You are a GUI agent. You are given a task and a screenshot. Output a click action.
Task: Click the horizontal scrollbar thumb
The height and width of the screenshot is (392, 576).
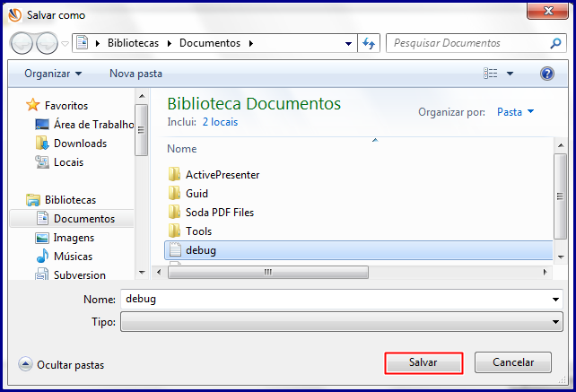point(268,272)
